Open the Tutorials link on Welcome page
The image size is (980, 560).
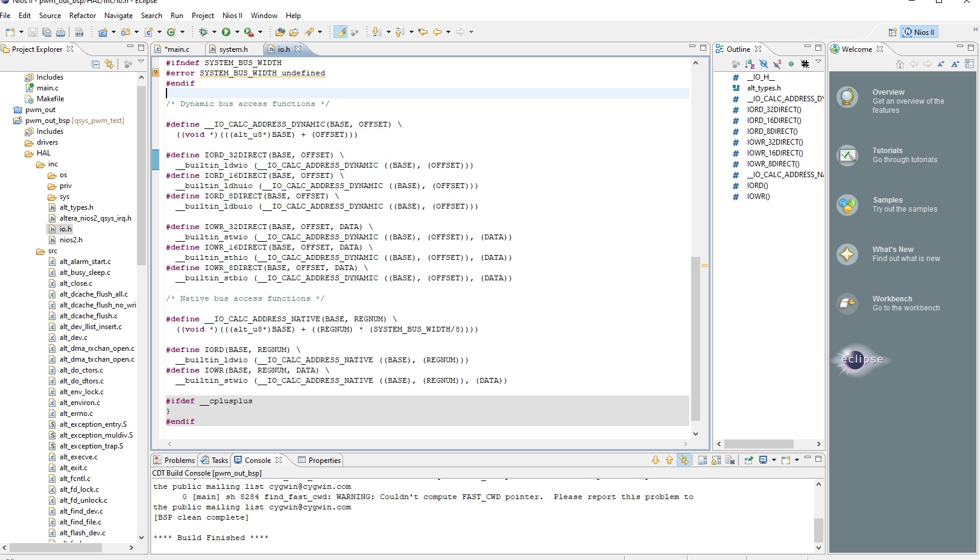(887, 151)
